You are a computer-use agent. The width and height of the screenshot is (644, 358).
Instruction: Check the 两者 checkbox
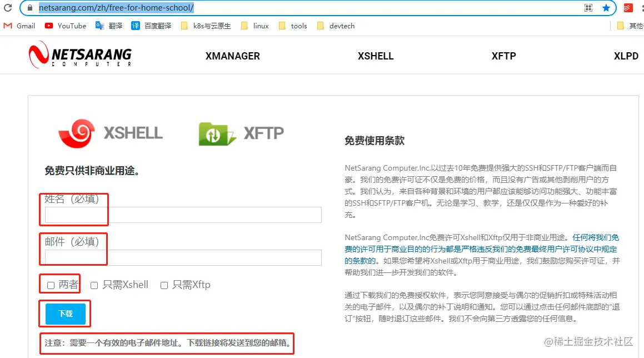coord(51,285)
